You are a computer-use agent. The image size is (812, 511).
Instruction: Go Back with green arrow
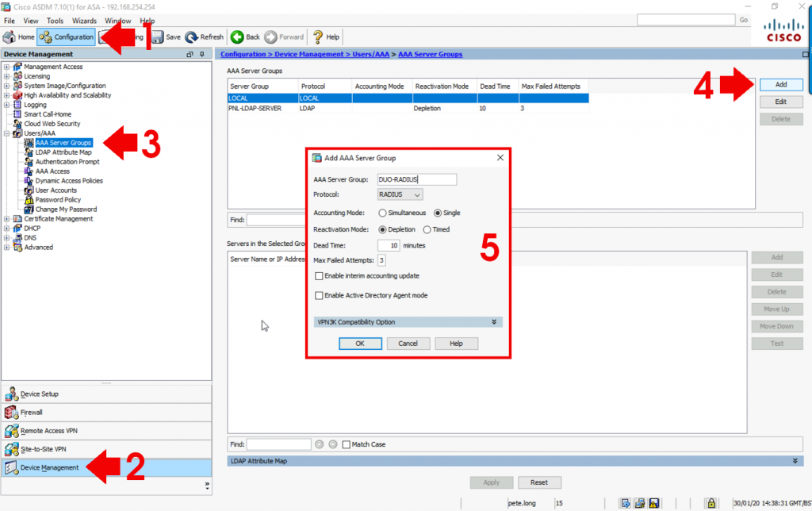pos(237,36)
